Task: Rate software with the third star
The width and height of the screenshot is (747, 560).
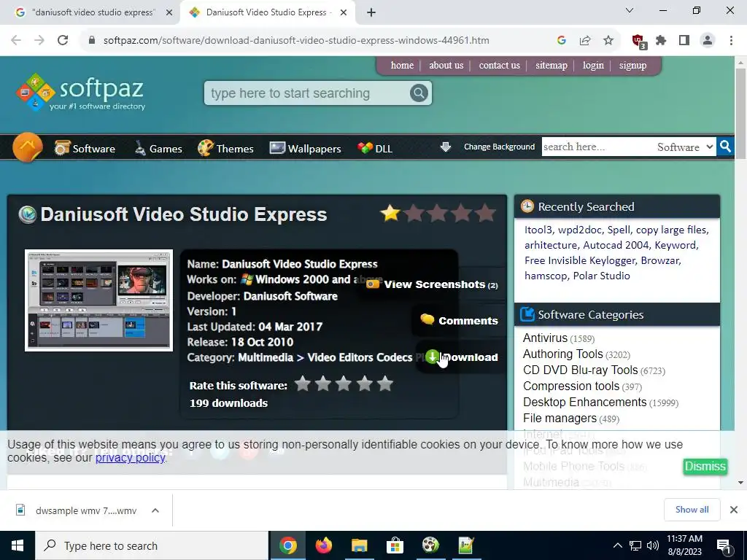Action: coord(344,384)
